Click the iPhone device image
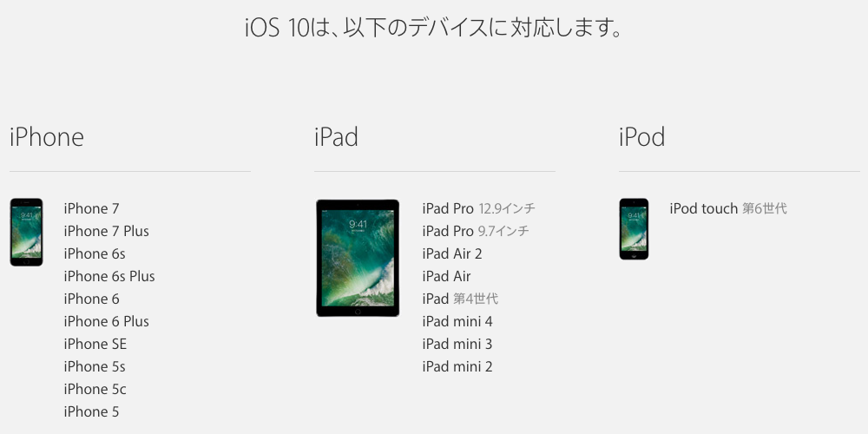Viewport: 868px width, 434px height. pos(26,232)
